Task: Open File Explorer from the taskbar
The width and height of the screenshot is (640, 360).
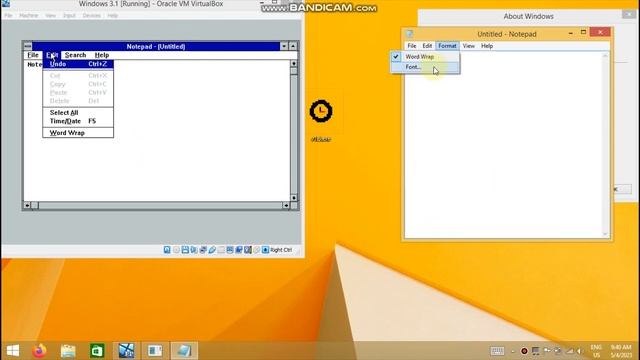Action: click(x=68, y=351)
